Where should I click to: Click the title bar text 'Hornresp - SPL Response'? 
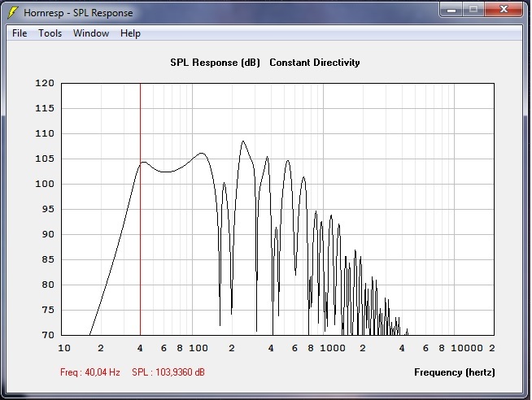(78, 13)
